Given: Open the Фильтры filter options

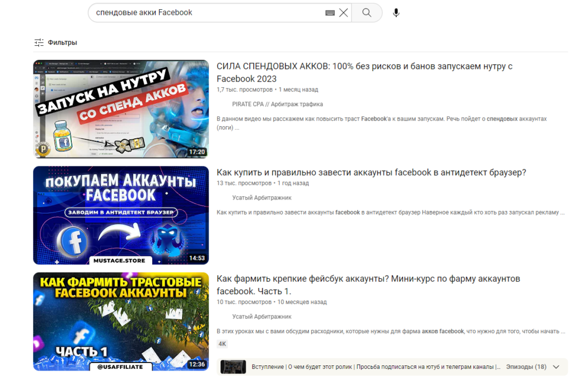Looking at the screenshot, I should point(56,42).
